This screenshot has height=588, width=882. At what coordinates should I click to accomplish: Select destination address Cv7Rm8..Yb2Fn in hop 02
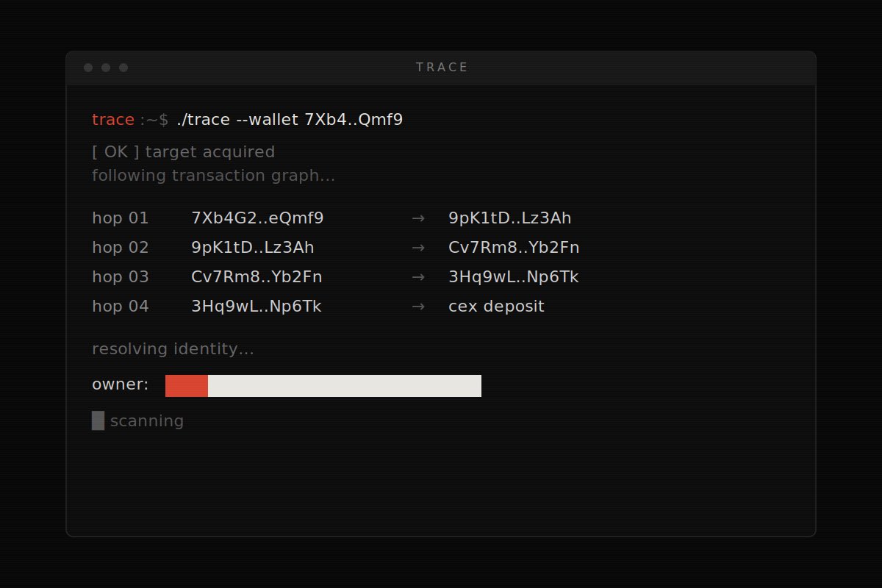coord(514,248)
